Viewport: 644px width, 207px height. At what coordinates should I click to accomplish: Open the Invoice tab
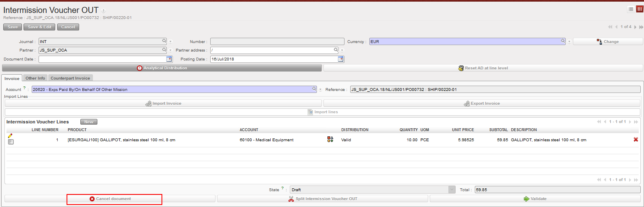12,78
